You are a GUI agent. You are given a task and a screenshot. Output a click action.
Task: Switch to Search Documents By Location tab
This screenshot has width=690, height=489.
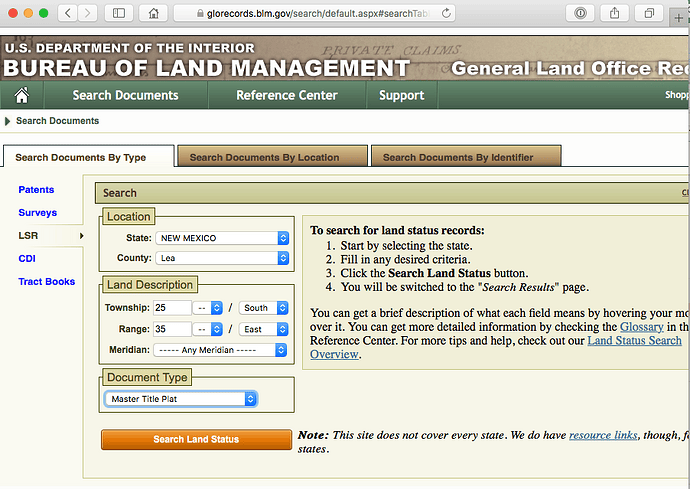pos(272,157)
